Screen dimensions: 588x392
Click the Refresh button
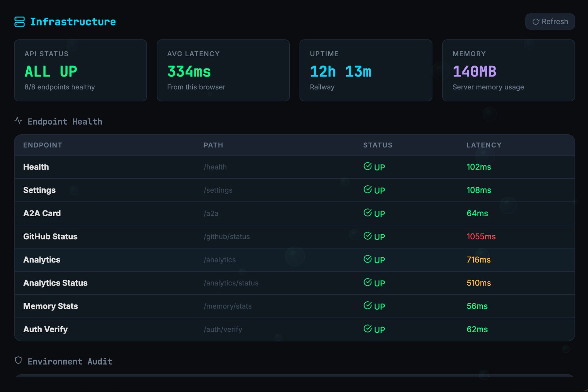[550, 21]
